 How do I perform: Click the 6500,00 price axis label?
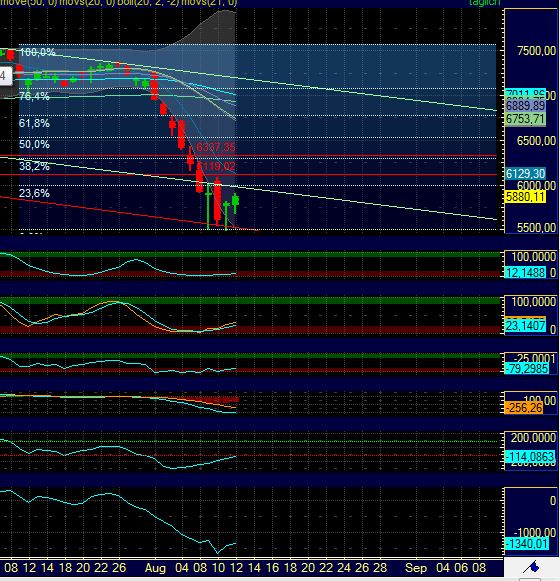(536, 141)
